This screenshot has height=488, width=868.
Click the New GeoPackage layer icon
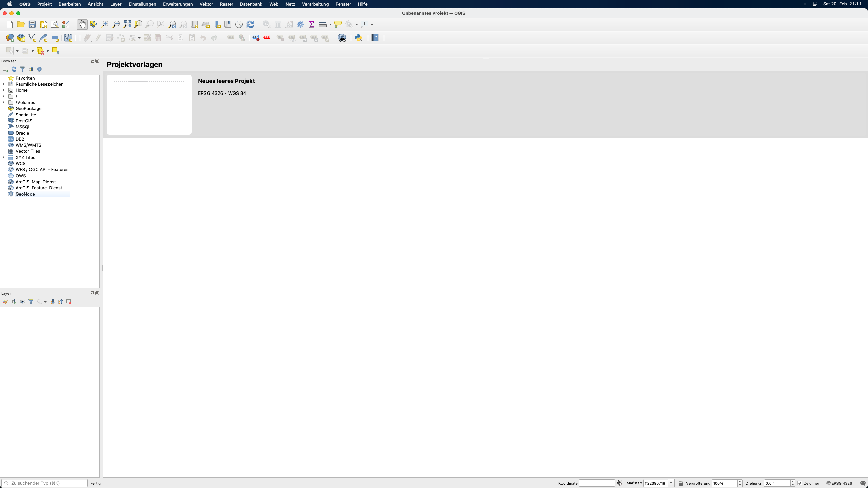point(21,38)
